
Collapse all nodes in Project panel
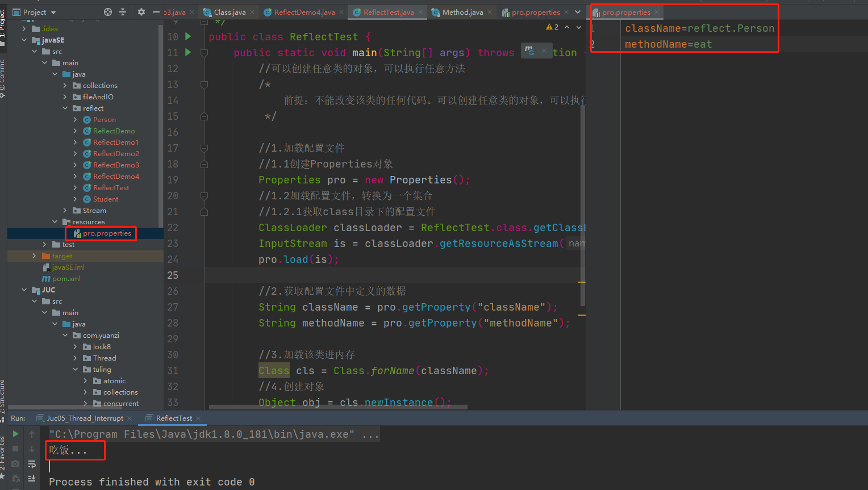tap(123, 12)
